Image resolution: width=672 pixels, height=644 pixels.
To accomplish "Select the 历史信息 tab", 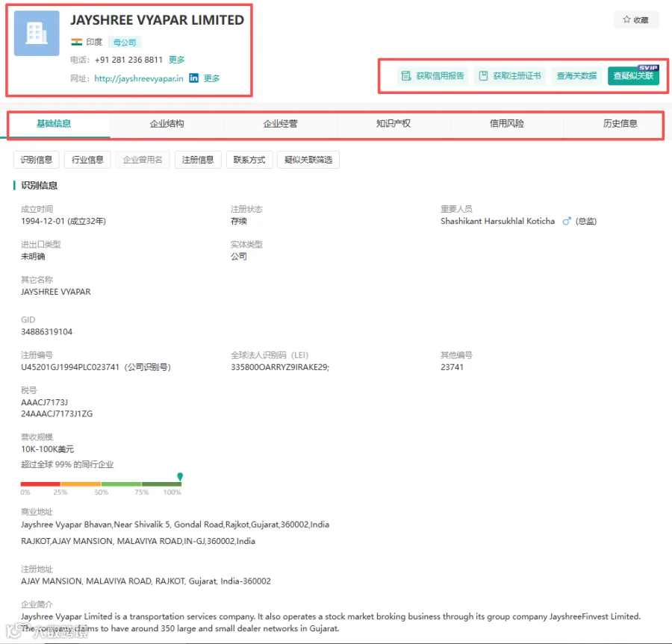I will pyautogui.click(x=620, y=124).
